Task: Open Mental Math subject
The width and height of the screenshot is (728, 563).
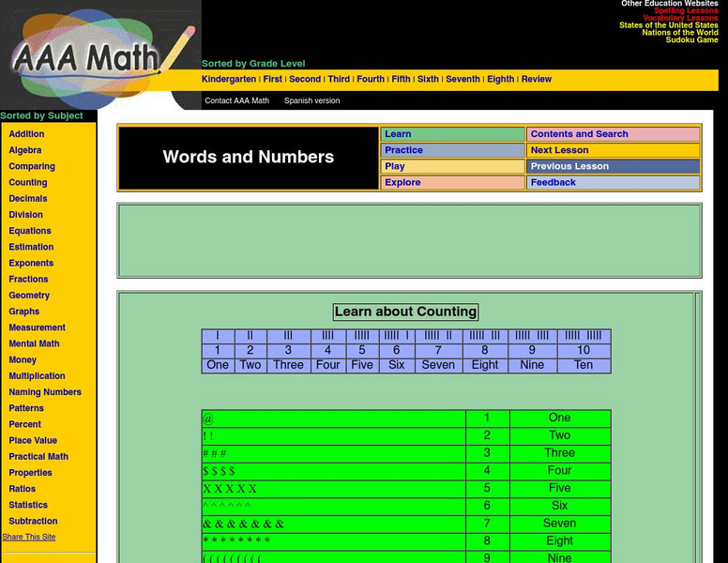Action: click(34, 343)
